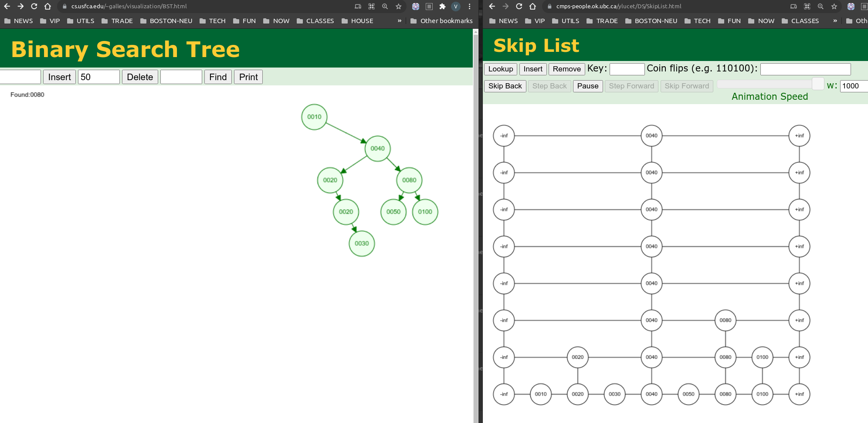Image resolution: width=868 pixels, height=423 pixels.
Task: Open the BOSTON-NEU bookmark folder in right browser
Action: [651, 21]
